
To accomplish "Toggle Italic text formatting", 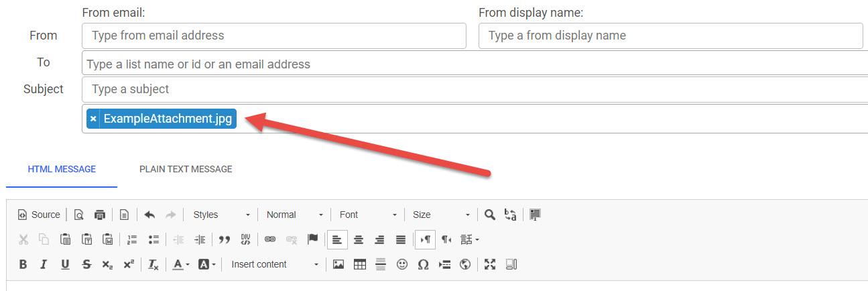I will coord(44,264).
